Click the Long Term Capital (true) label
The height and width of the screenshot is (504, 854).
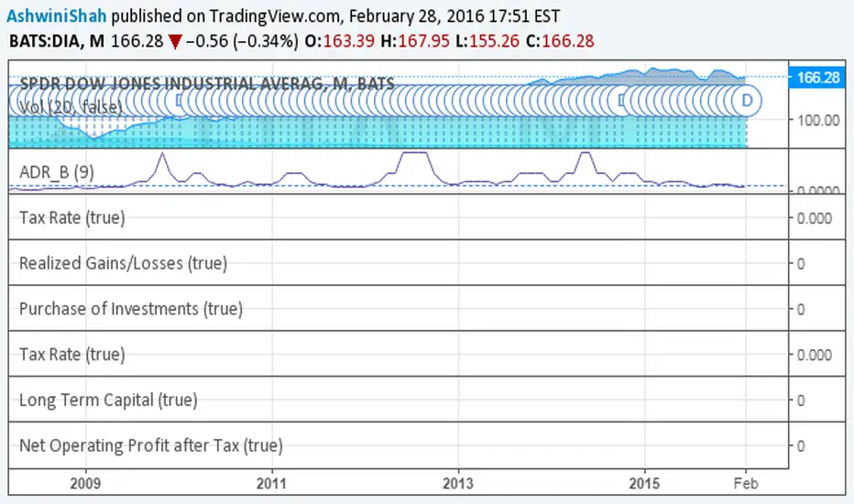coord(108,400)
